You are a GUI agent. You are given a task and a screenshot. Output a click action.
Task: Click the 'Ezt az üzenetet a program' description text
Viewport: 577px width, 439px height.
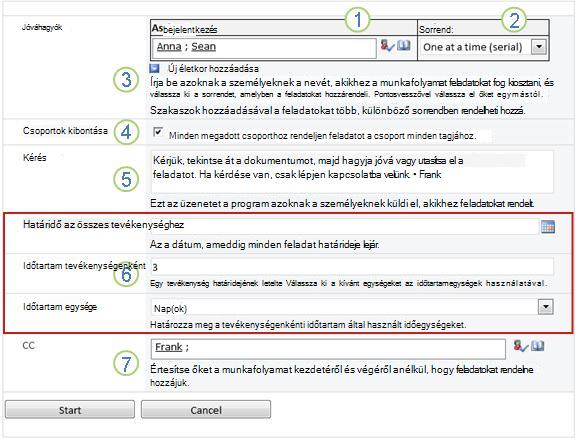pos(342,203)
